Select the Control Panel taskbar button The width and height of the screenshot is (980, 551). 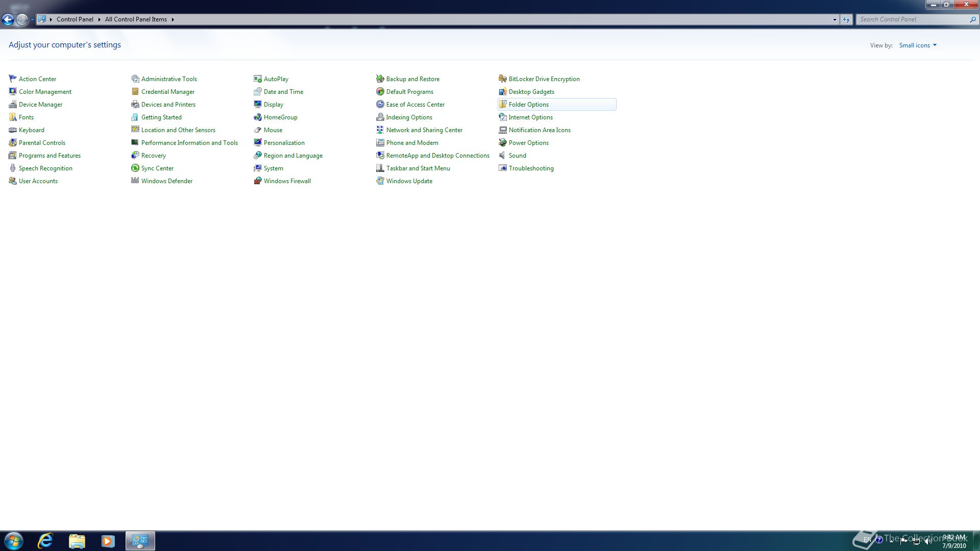[140, 541]
